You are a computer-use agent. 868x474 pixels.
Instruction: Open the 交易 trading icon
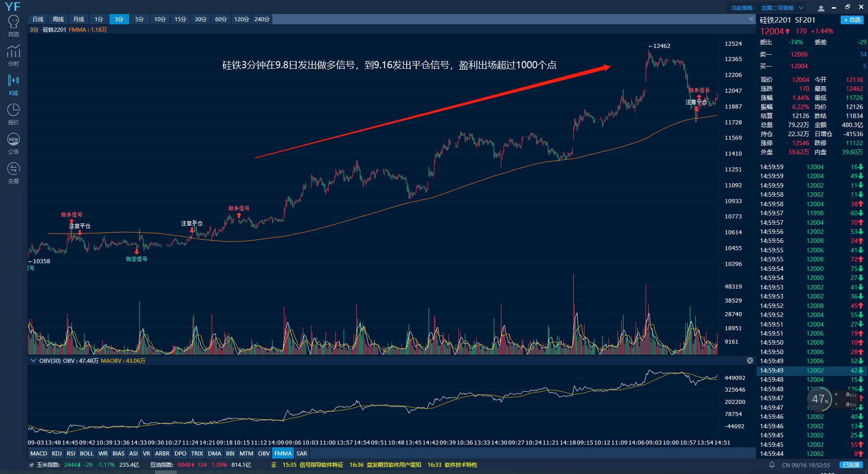(x=14, y=173)
